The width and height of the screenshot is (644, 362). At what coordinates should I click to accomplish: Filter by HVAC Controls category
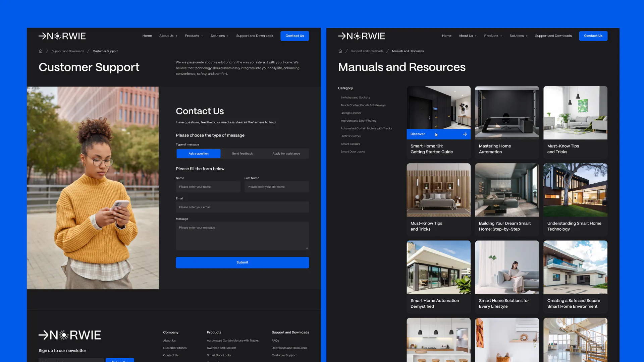[351, 136]
